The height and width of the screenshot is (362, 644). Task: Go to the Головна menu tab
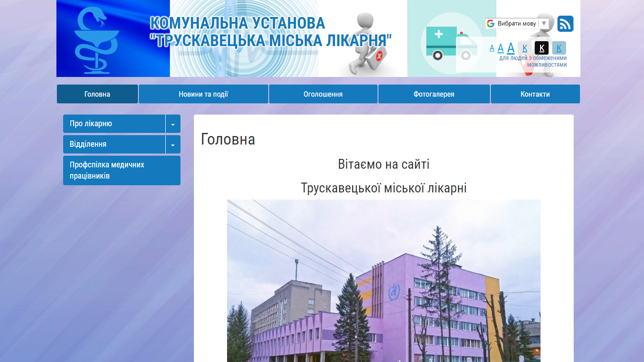coord(97,94)
